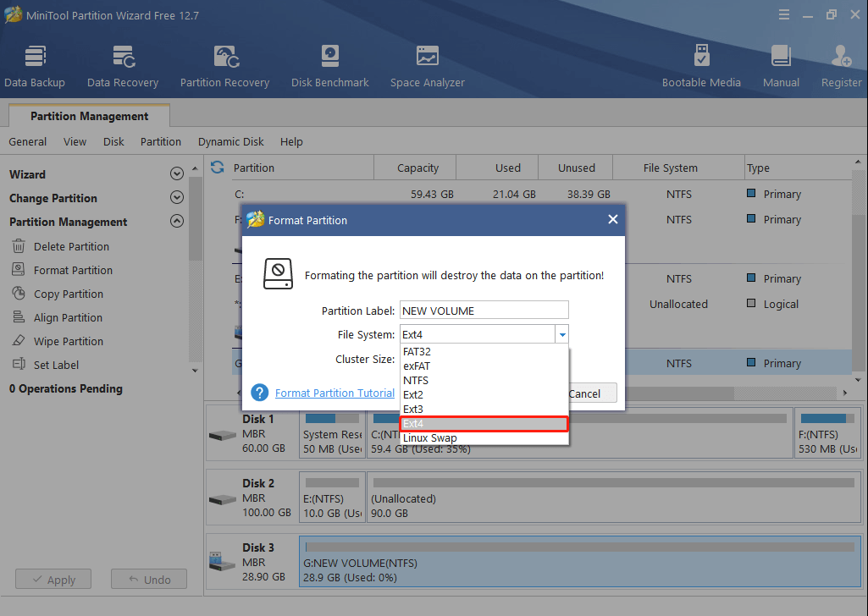Click the Register icon

[x=842, y=57]
